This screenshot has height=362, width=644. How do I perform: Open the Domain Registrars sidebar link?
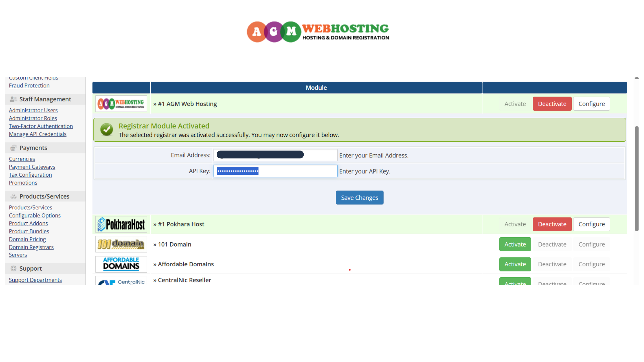coord(31,247)
